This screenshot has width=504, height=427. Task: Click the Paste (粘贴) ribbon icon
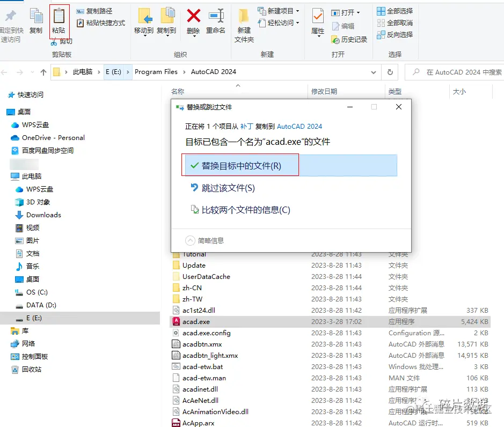59,16
